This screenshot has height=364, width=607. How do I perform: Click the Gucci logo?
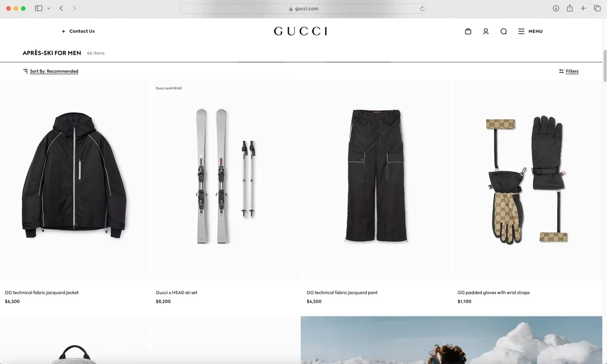coord(301,31)
